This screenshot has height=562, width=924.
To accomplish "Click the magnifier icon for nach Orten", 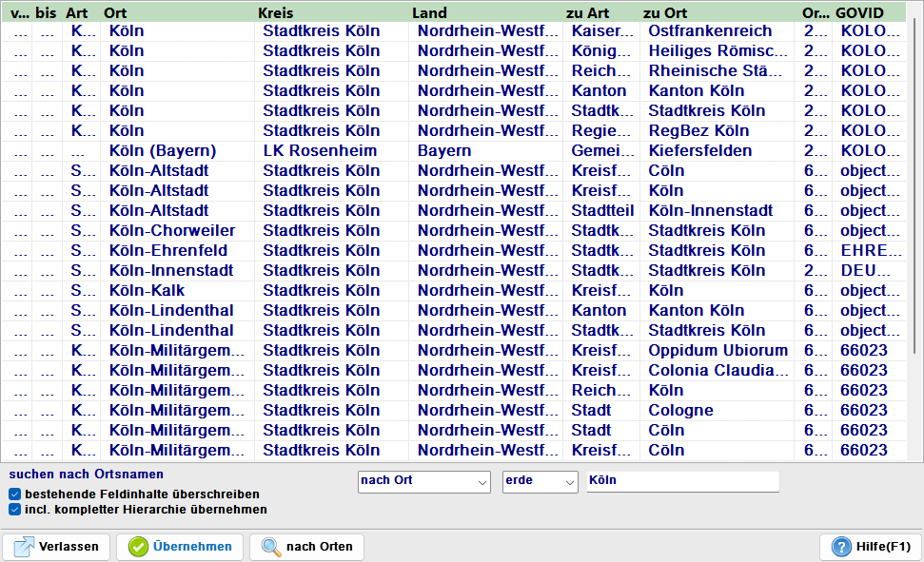I will pyautogui.click(x=271, y=547).
